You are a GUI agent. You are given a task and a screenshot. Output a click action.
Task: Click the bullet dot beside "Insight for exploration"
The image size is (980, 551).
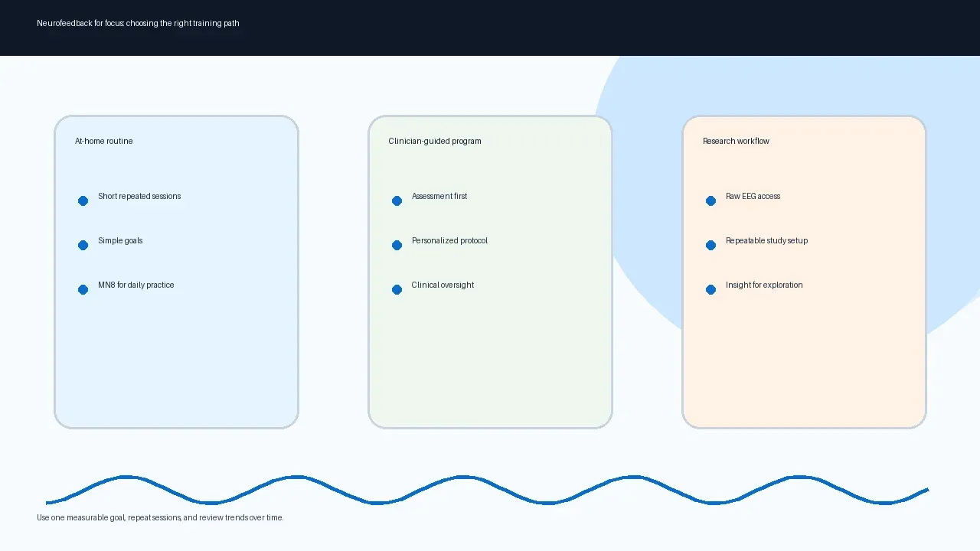click(x=710, y=289)
